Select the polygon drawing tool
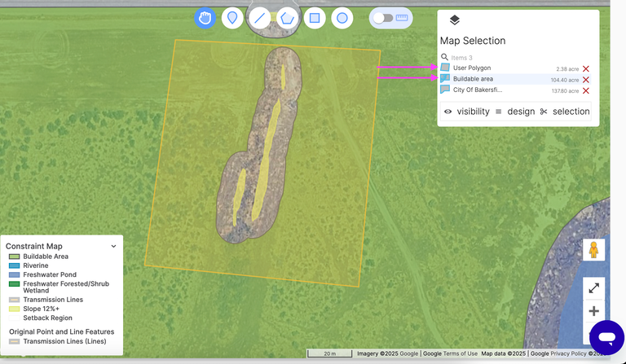 tap(288, 18)
